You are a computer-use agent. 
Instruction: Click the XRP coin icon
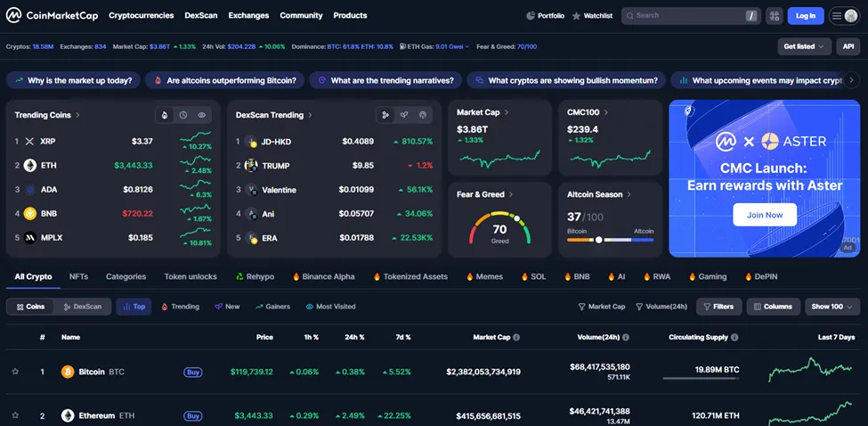click(x=30, y=142)
